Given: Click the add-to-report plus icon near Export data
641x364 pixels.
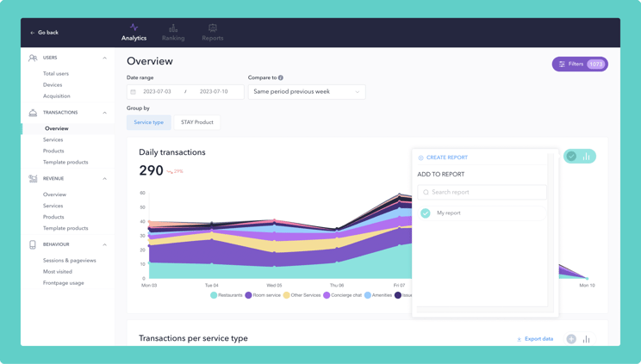Looking at the screenshot, I should coord(571,339).
